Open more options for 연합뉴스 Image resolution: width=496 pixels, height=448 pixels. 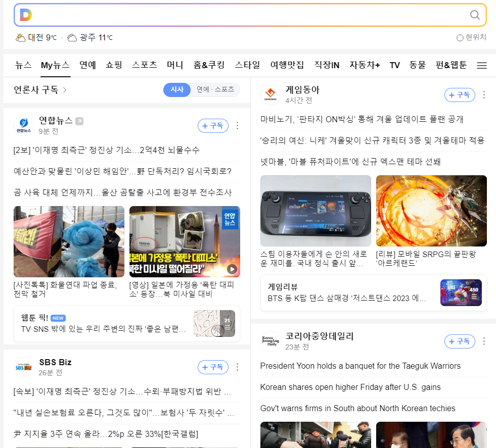pyautogui.click(x=237, y=126)
